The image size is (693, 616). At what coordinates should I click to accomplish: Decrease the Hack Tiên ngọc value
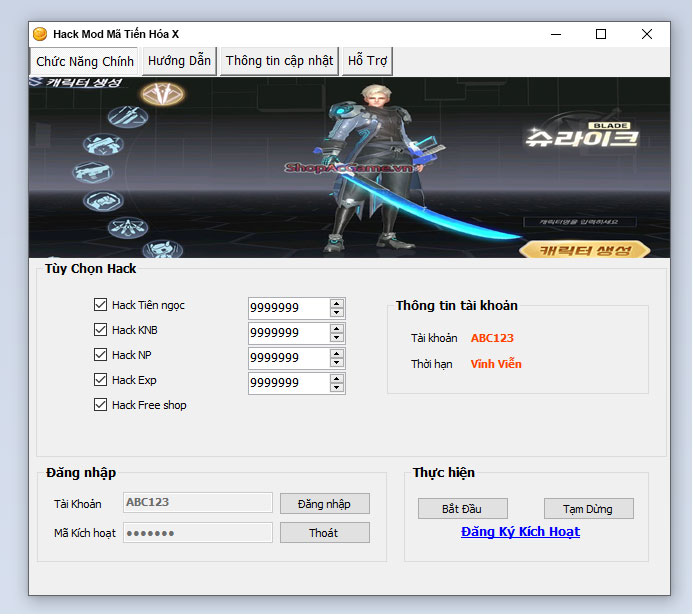point(337,312)
